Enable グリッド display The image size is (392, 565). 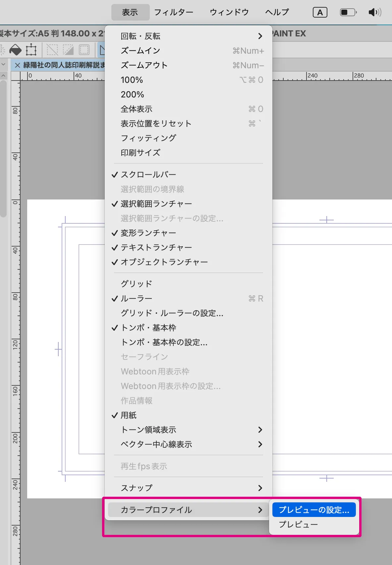[189, 284]
